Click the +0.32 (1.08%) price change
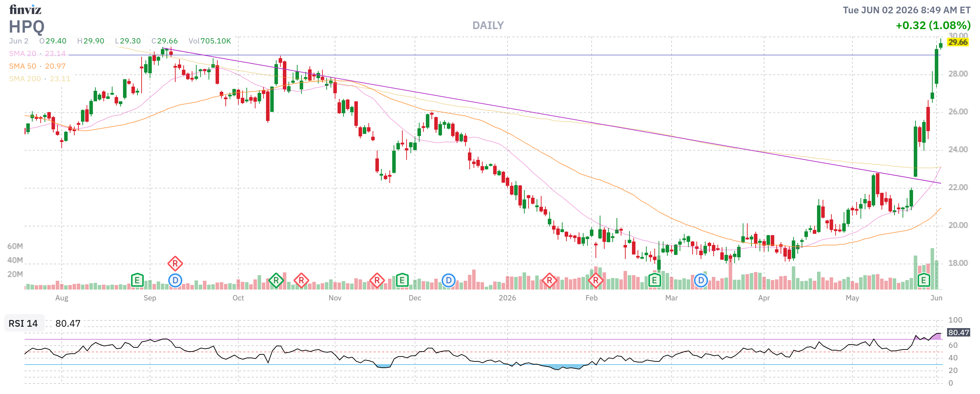 click(933, 26)
